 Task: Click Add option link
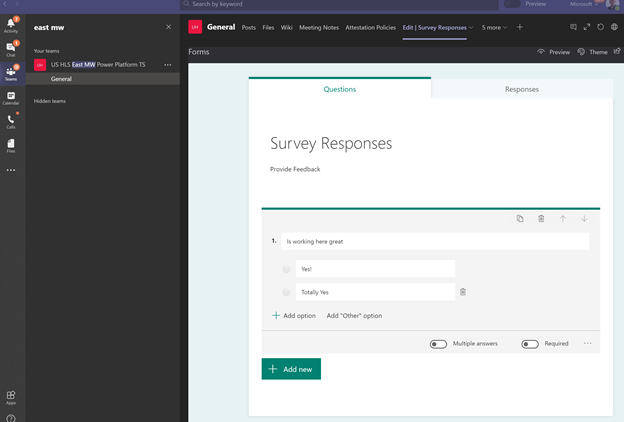pyautogui.click(x=294, y=315)
